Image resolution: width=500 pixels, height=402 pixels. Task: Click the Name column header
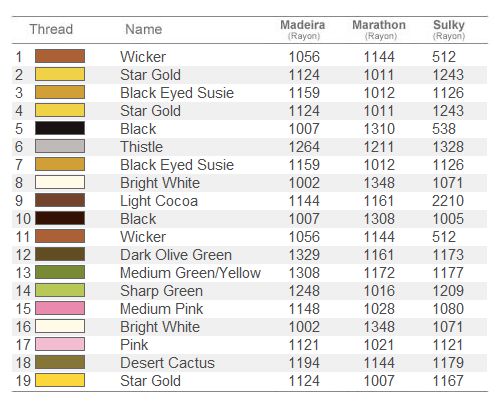[x=144, y=29]
